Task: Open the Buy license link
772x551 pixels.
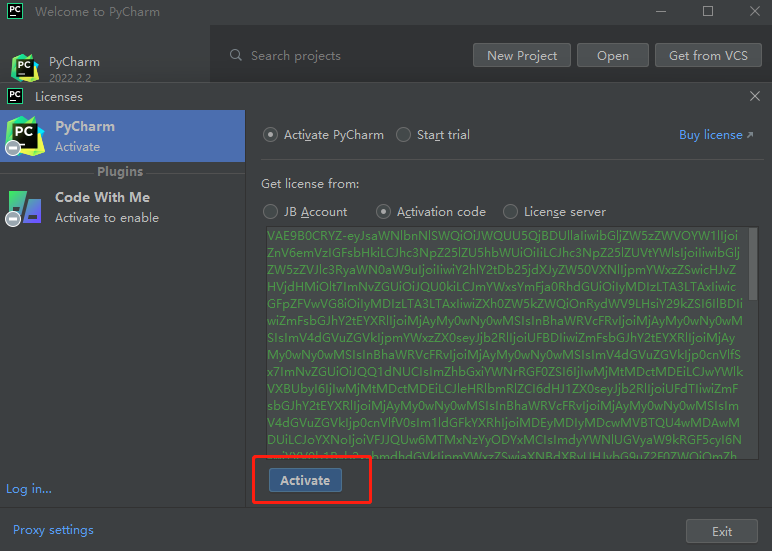Action: [710, 135]
